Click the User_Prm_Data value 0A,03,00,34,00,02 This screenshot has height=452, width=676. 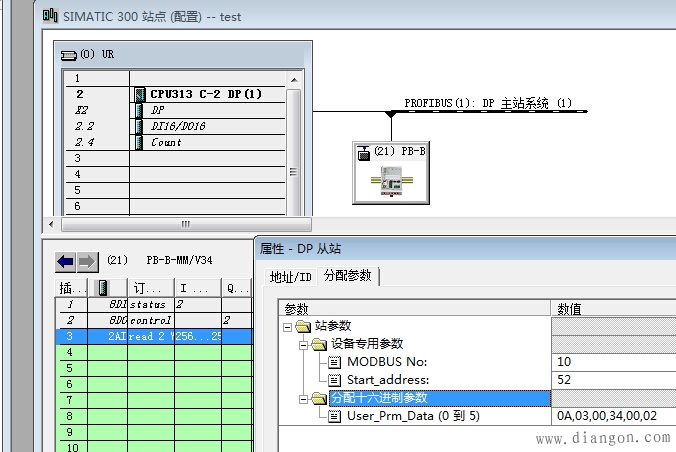click(x=607, y=416)
